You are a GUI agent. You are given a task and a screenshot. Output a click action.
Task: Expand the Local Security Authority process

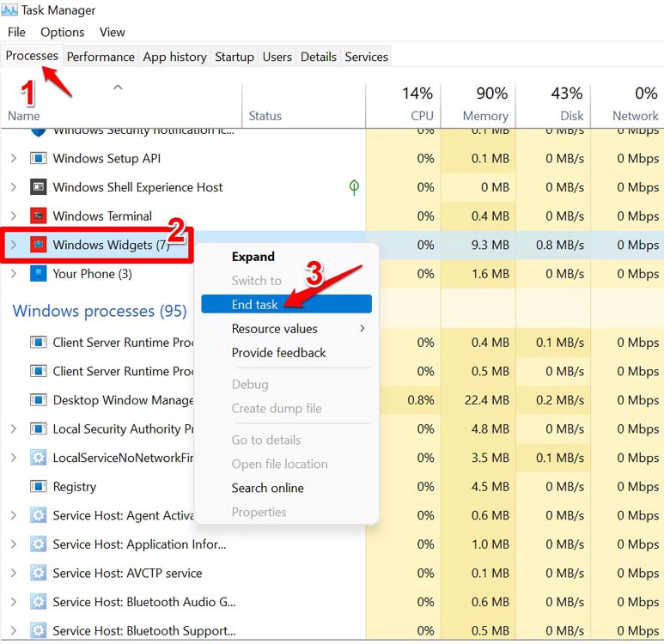[x=13, y=429]
